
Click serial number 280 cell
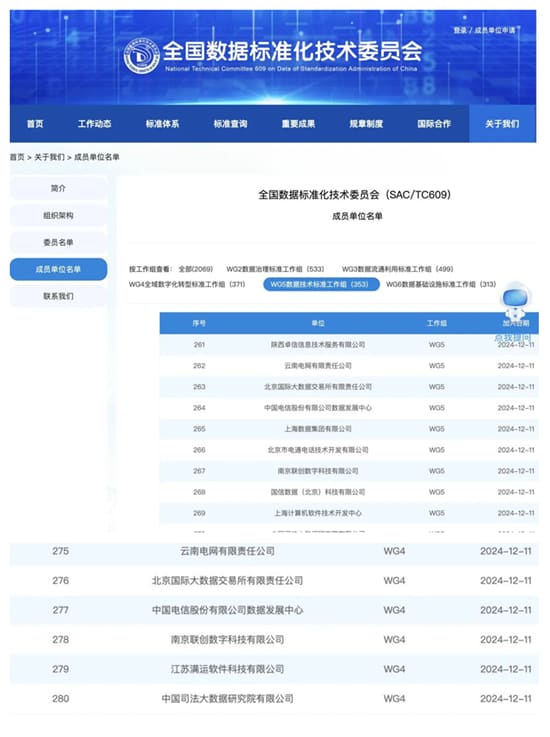click(x=61, y=698)
